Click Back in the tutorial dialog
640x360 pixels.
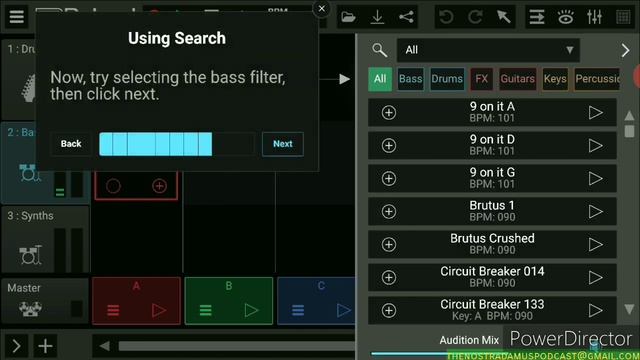pyautogui.click(x=71, y=144)
